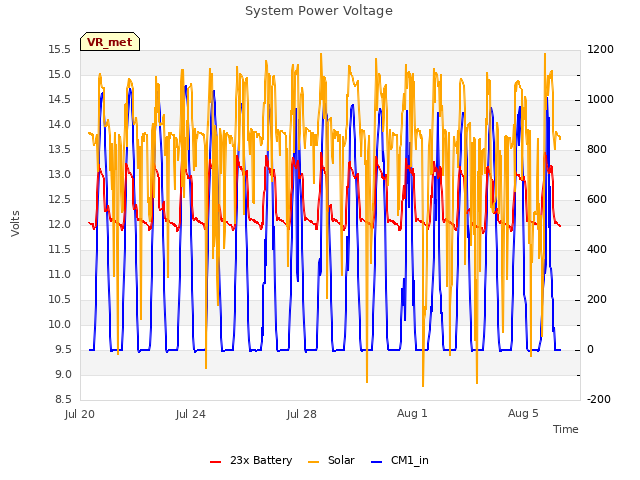Click the orange Solar legend swatch
640x480 pixels.
click(x=313, y=462)
